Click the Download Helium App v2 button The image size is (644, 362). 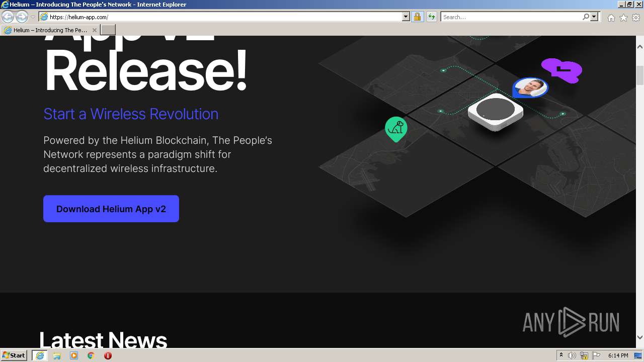pyautogui.click(x=111, y=209)
